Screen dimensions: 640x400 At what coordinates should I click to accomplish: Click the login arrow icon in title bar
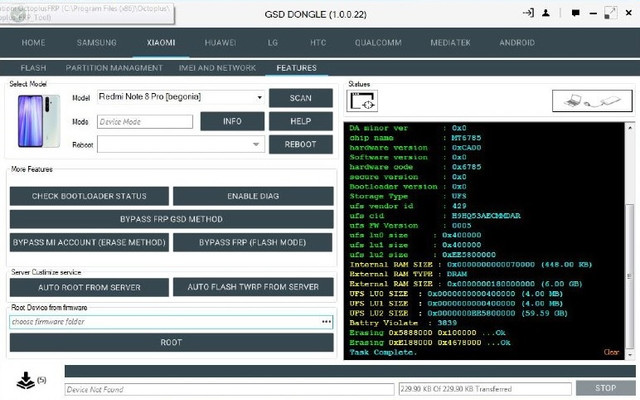point(528,13)
